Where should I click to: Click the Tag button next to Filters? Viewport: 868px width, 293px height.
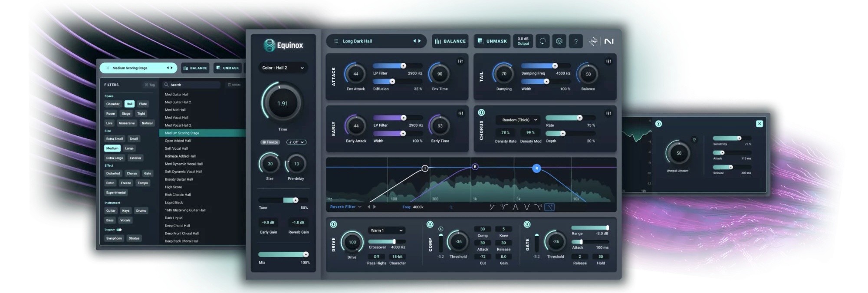pyautogui.click(x=150, y=85)
